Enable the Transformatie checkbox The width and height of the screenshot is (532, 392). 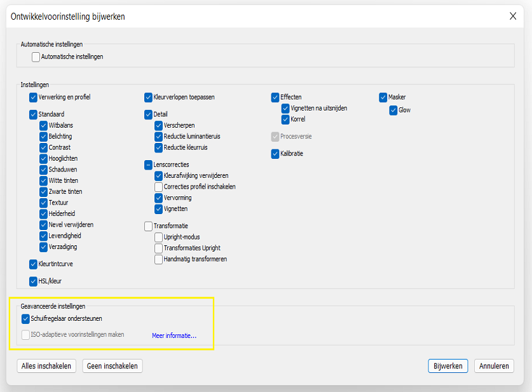[x=149, y=226]
